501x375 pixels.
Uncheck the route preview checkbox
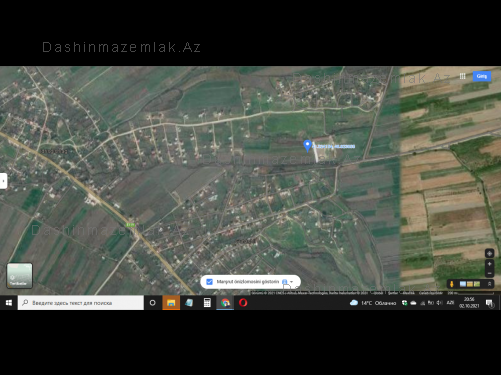[x=209, y=282]
